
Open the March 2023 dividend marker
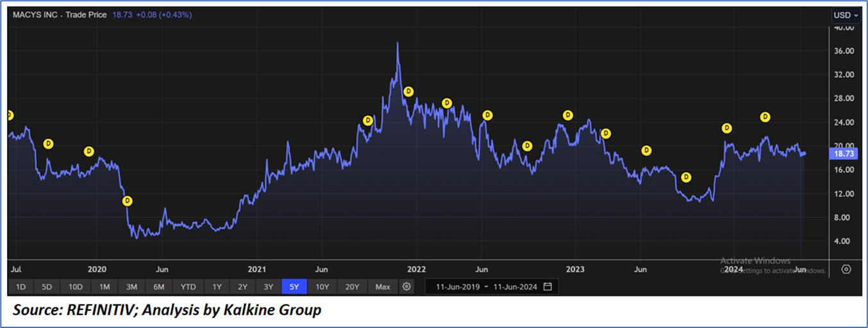606,134
